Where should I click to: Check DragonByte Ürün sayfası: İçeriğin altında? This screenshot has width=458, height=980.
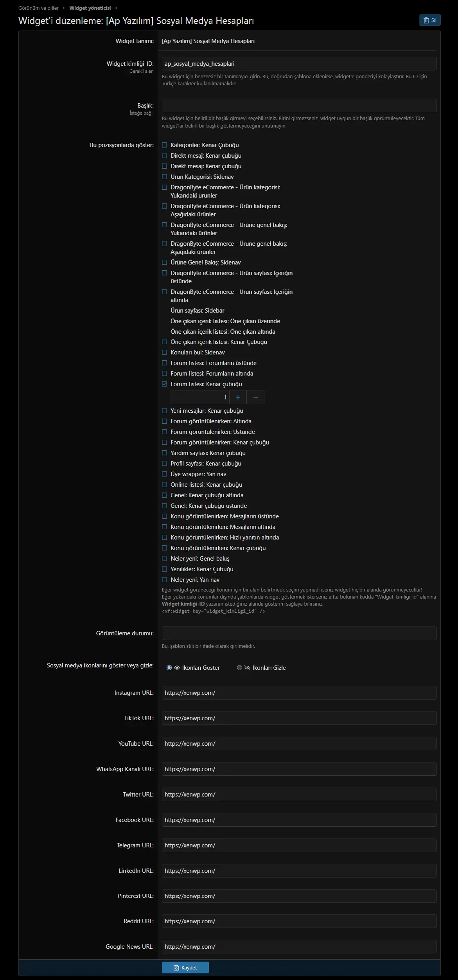tap(165, 292)
